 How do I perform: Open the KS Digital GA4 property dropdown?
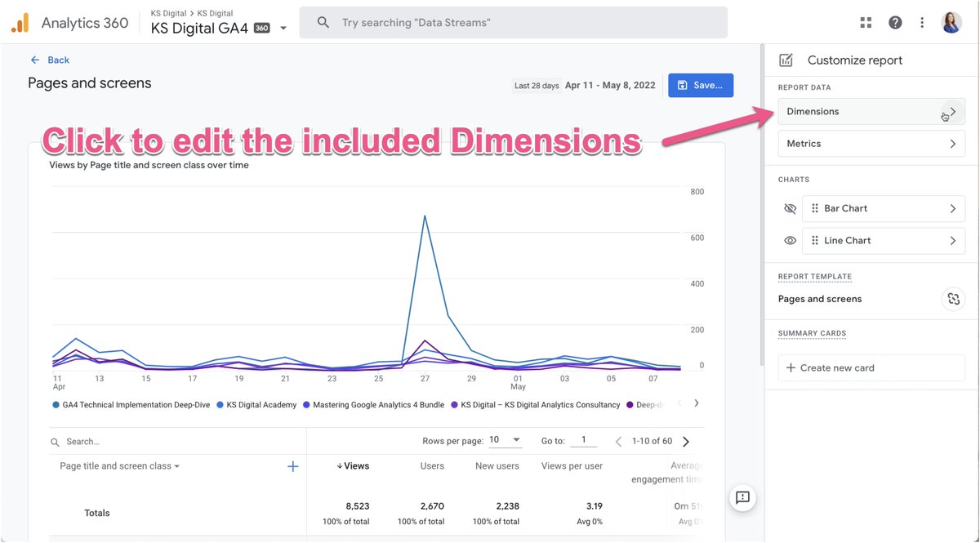tap(283, 29)
